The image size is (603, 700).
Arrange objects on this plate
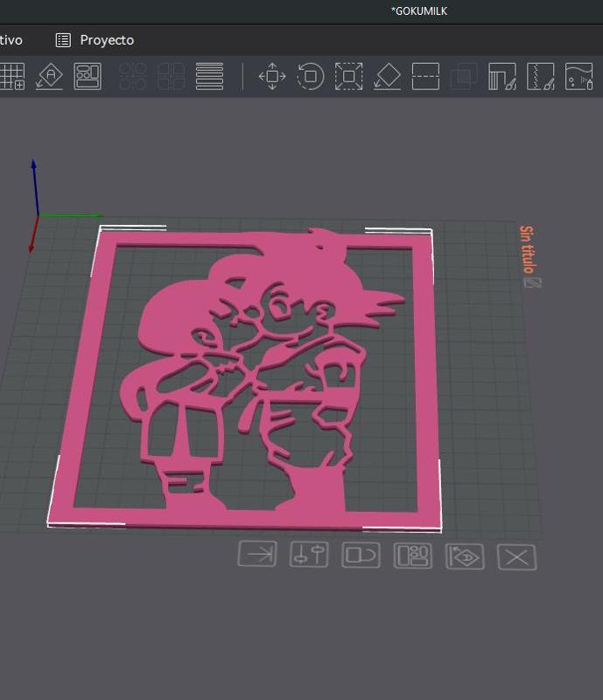[x=413, y=556]
